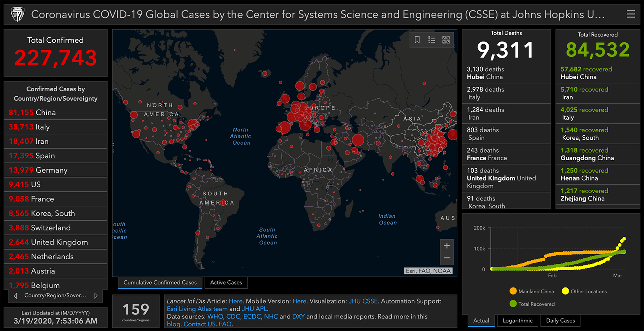Click the 3,130 deaths Hubei China row
Viewport: 644px width, 331px height.
pyautogui.click(x=506, y=73)
